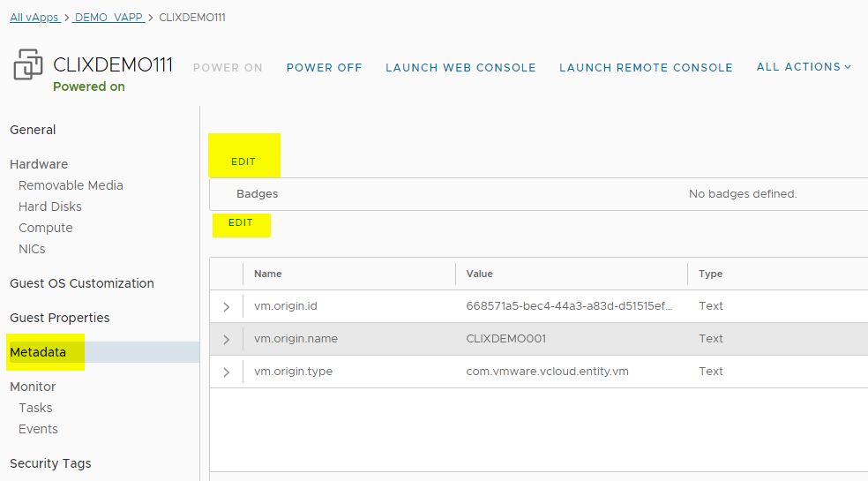Go to Hard Disks settings
The image size is (868, 481).
click(x=50, y=207)
